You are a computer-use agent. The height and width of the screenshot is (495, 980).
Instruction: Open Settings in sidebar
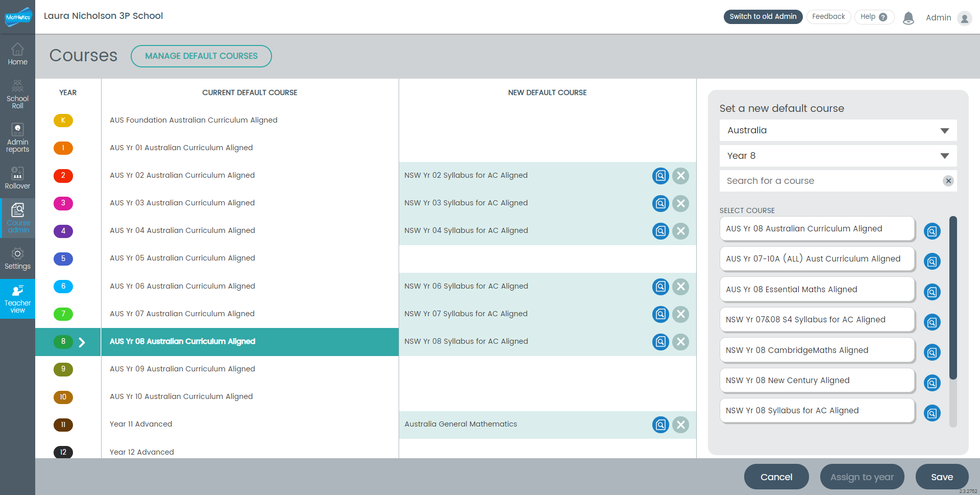click(17, 259)
